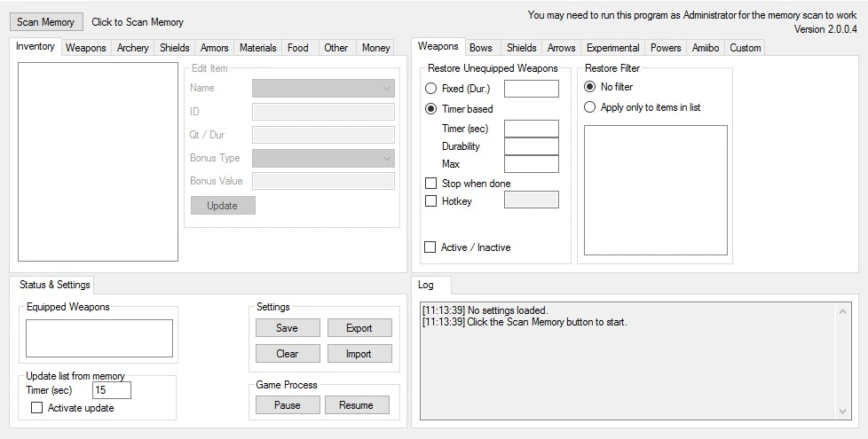Open the Food tab
The image size is (868, 439).
tap(298, 48)
